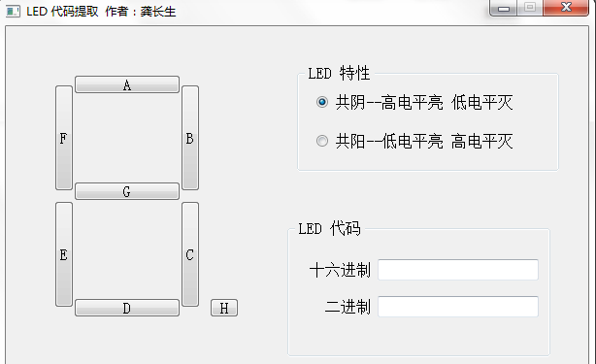Image resolution: width=596 pixels, height=364 pixels.
Task: Toggle LED segment B button
Action: coord(190,138)
